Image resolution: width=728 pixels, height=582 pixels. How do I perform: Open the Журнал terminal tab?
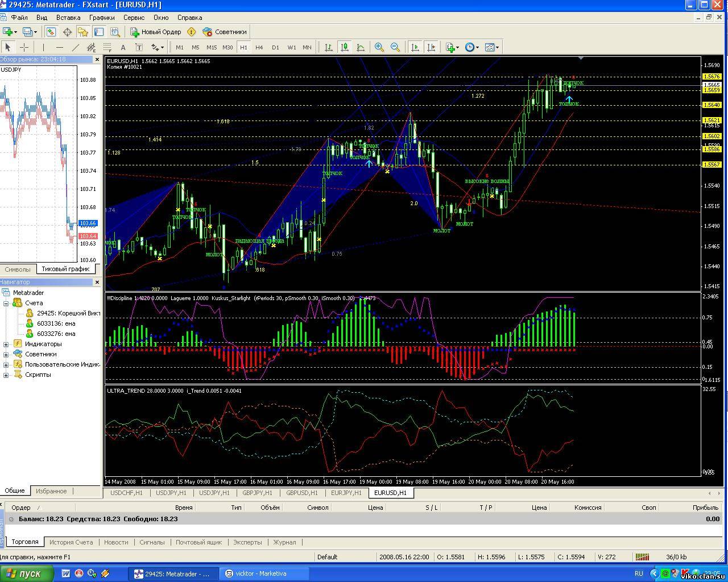coord(284,542)
